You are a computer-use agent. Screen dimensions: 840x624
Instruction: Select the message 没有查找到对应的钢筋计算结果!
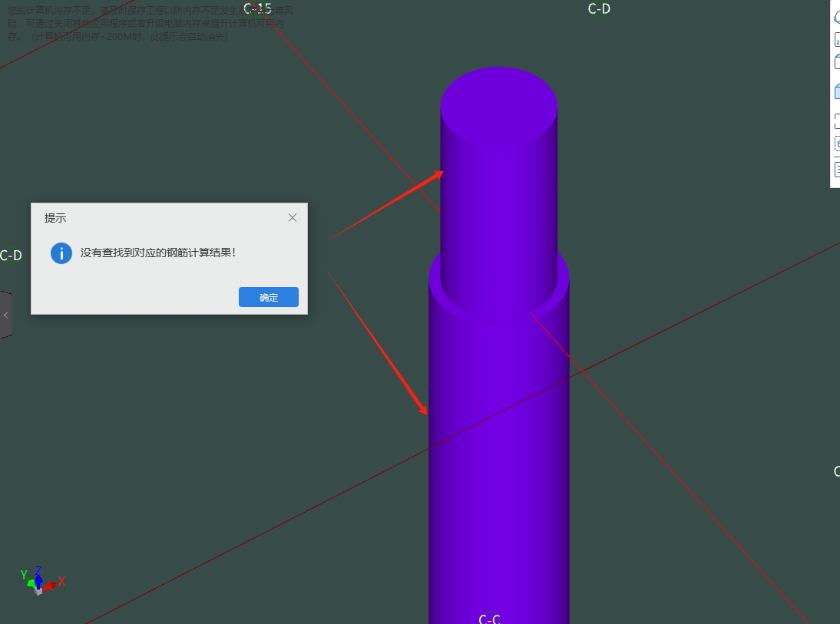[x=158, y=253]
